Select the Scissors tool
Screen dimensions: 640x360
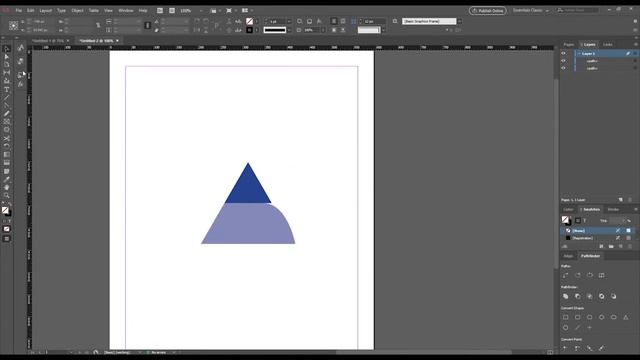pyautogui.click(x=7, y=138)
